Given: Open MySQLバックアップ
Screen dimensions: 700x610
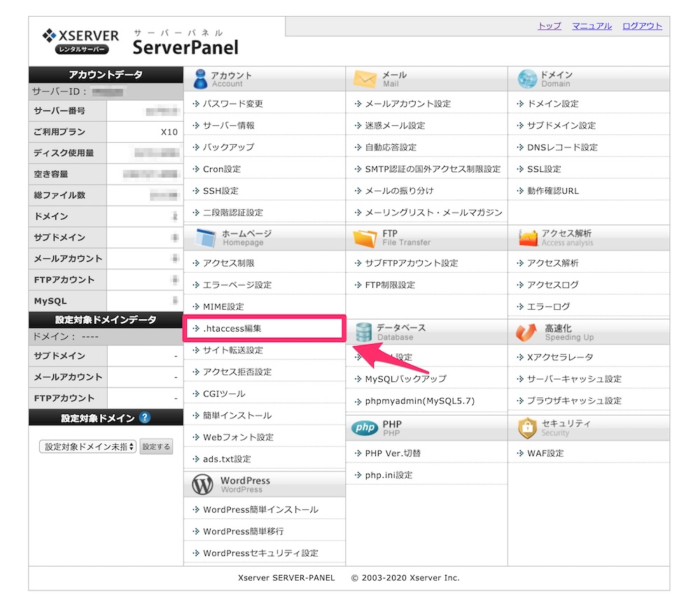Looking at the screenshot, I should coord(405,379).
